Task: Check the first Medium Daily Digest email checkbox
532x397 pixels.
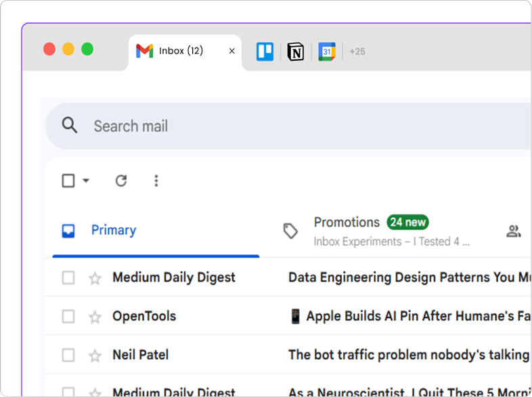Action: [68, 278]
